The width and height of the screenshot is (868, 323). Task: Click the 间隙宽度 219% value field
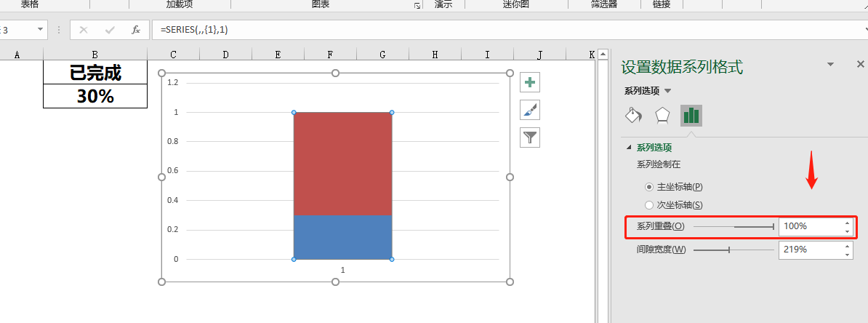point(811,250)
